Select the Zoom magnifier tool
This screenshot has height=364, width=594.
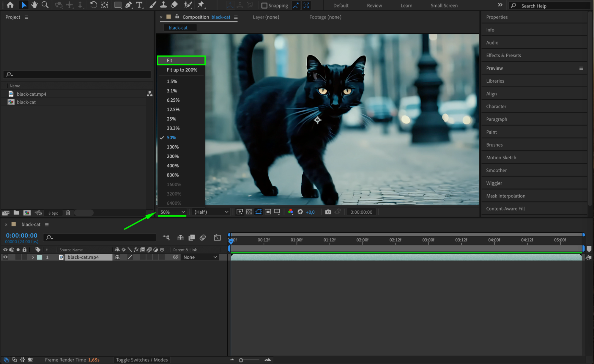45,5
